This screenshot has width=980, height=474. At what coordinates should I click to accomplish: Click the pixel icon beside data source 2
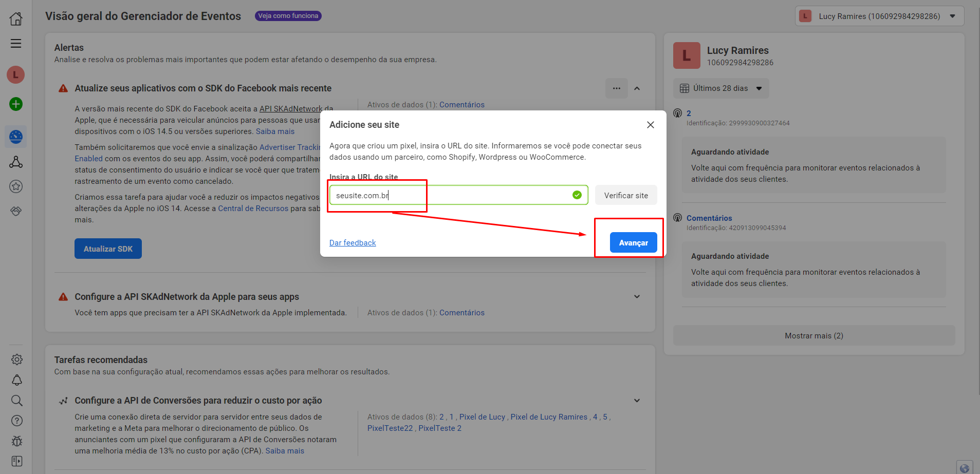coord(678,113)
